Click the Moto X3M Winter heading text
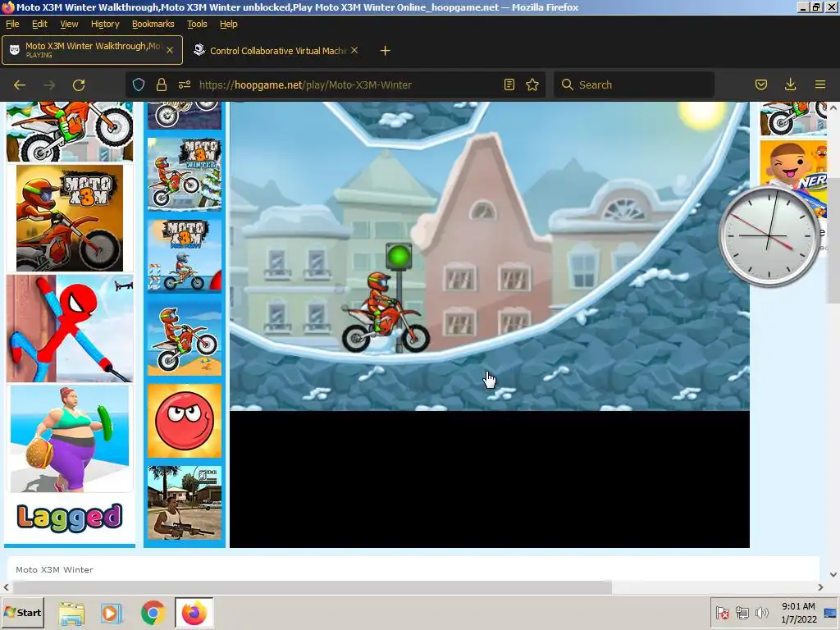This screenshot has height=630, width=840. click(54, 569)
